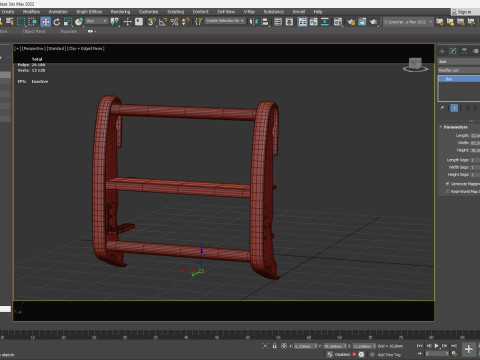Toggle Window/Crossing selection mode

click(x=32, y=22)
